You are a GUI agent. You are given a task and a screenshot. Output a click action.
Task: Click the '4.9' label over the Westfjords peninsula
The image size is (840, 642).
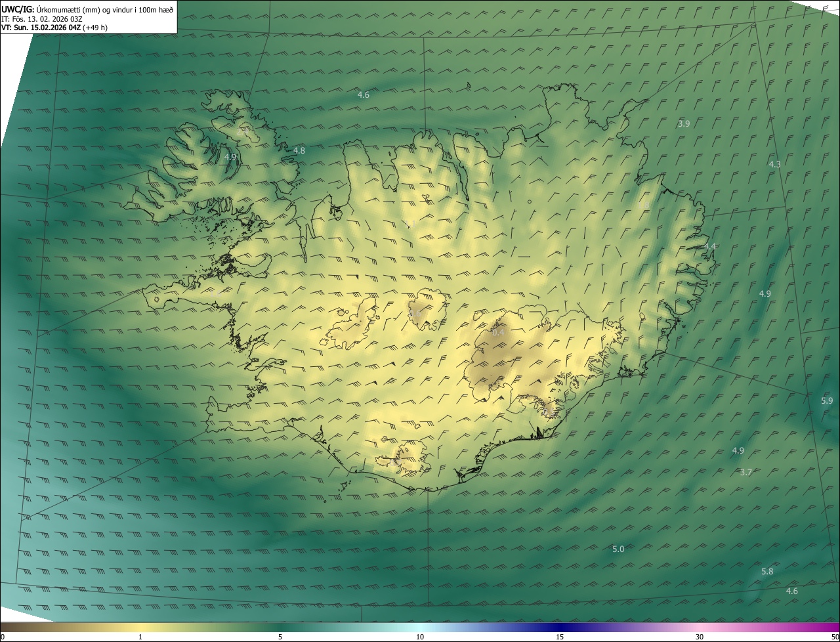[x=230, y=157]
